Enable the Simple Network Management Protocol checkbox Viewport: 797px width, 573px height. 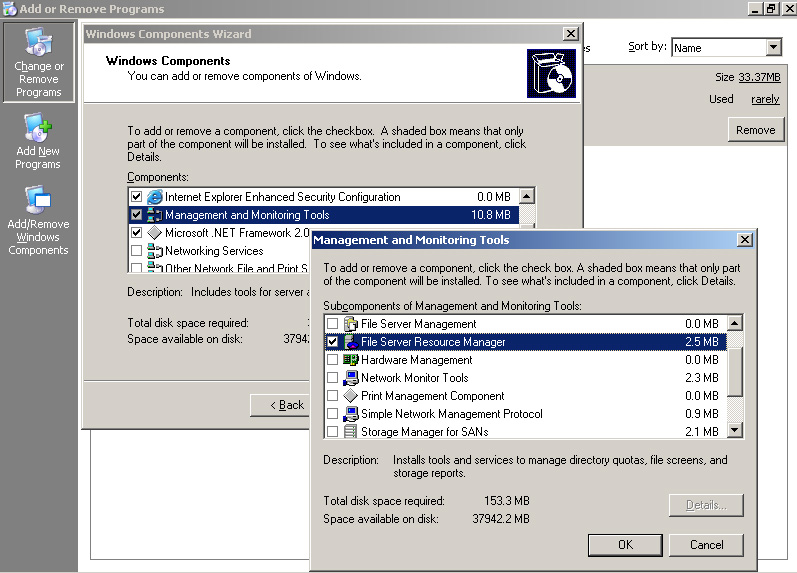pos(333,414)
